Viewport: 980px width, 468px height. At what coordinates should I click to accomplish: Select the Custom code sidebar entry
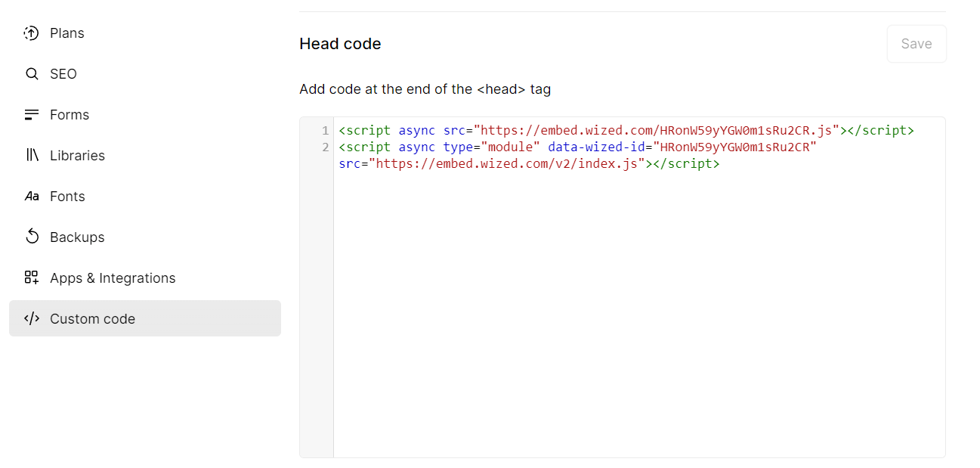tap(91, 318)
